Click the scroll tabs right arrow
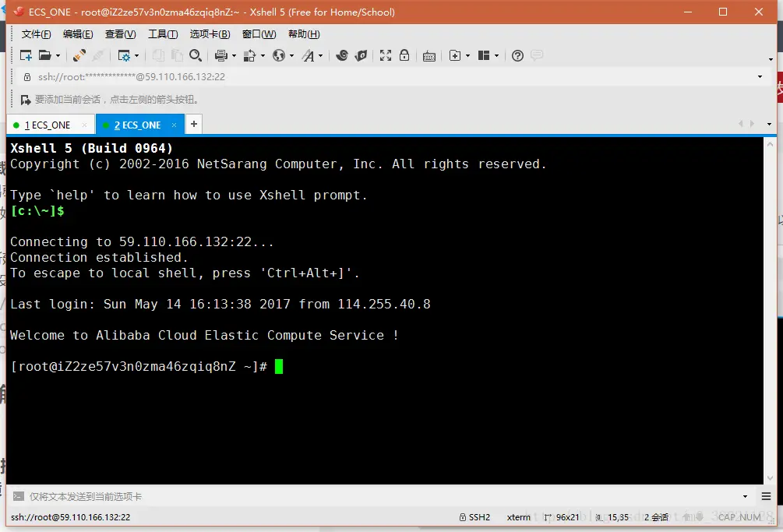 (752, 123)
